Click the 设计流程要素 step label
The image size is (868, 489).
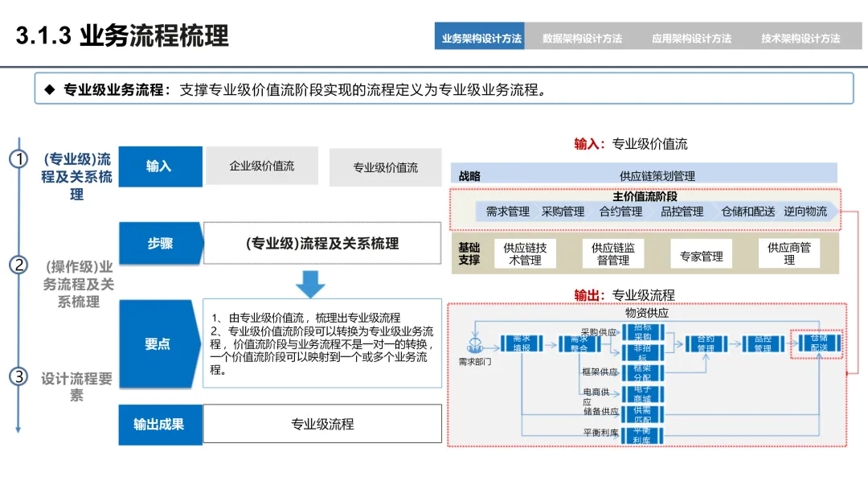point(76,387)
